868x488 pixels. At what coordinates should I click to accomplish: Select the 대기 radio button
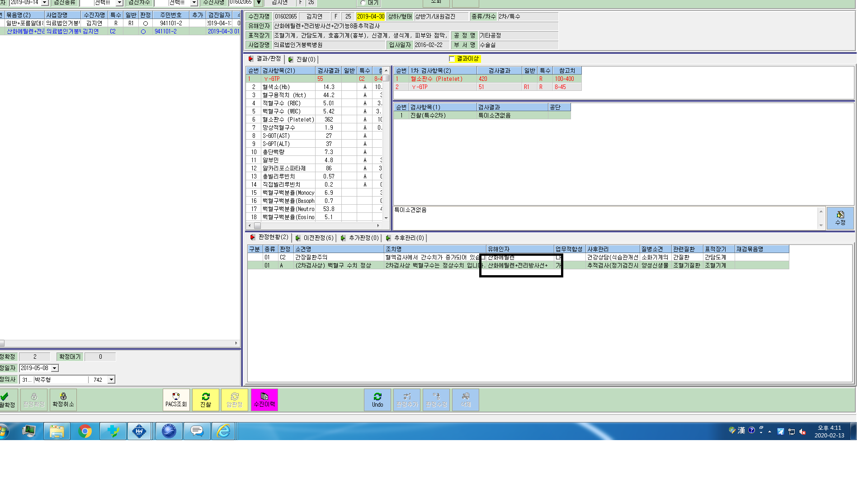point(363,3)
